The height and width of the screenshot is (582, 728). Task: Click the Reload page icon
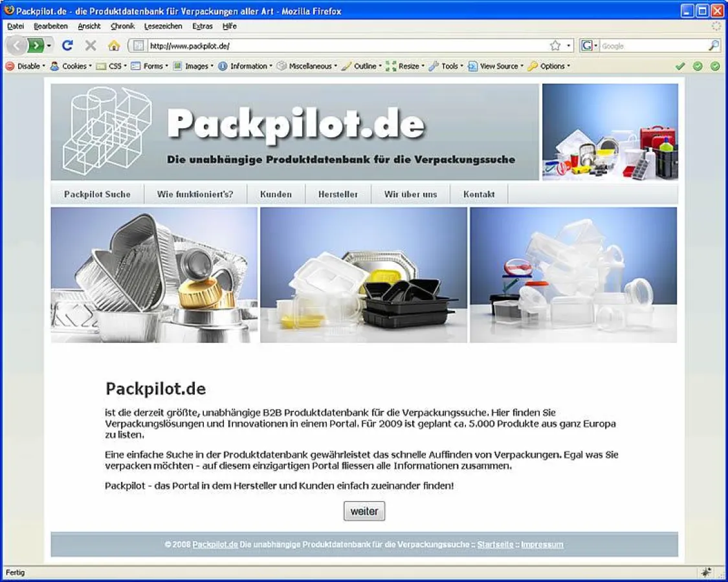coord(67,46)
